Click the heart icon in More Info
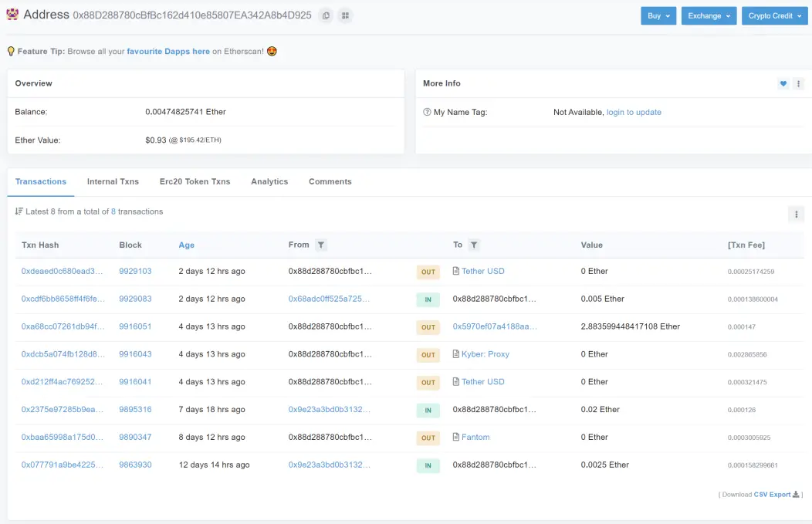 [783, 83]
